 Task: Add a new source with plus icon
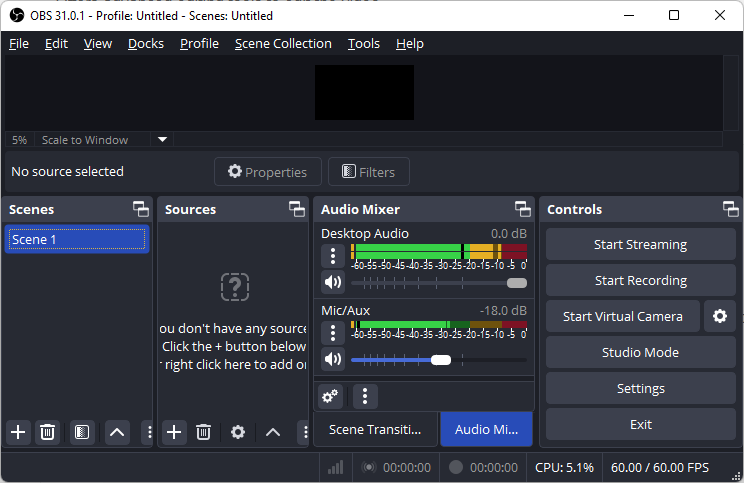click(x=174, y=432)
